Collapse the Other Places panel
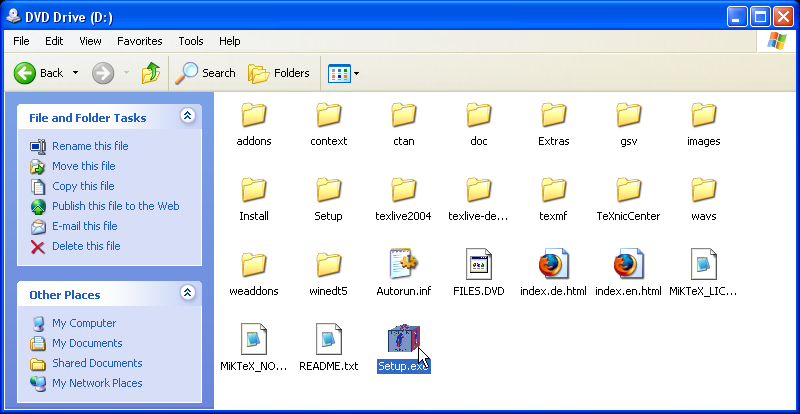Image resolution: width=800 pixels, height=414 pixels. click(187, 294)
